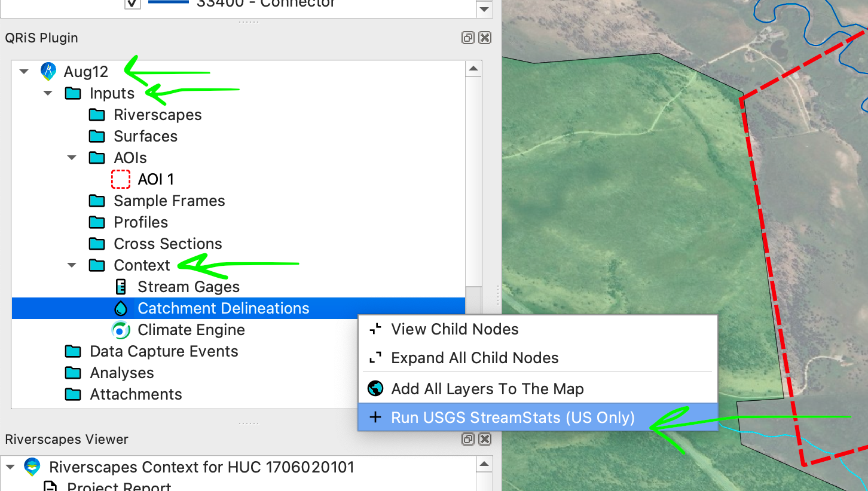
Task: Float the QRiS Plugin panel using undock icon
Action: coord(468,38)
